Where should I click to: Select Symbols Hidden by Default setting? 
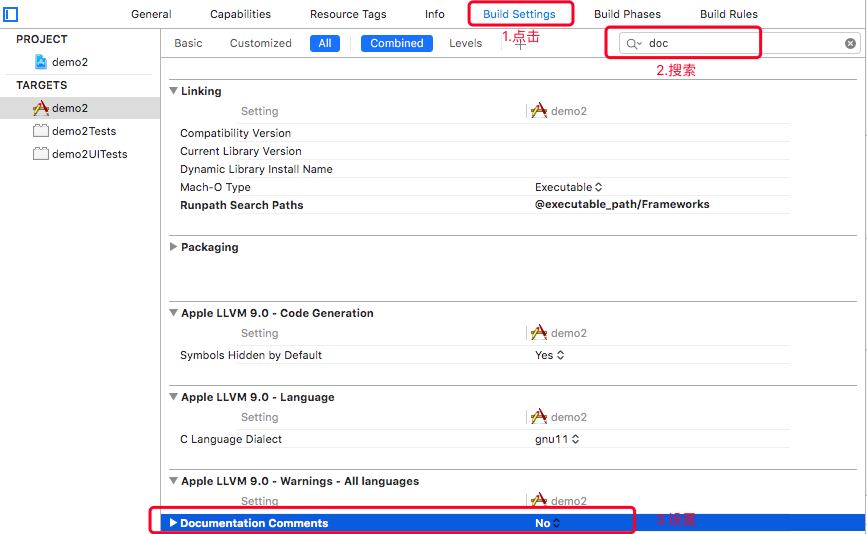(251, 355)
